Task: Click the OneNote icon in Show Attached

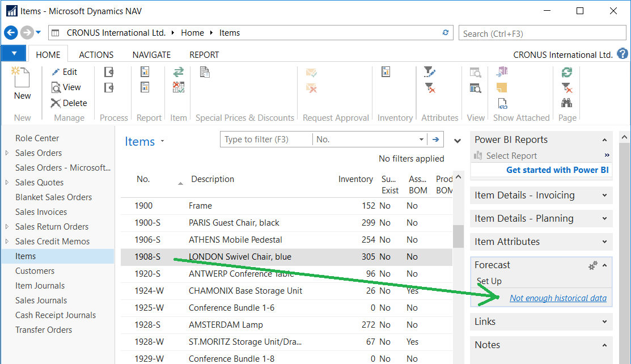Action: point(502,72)
